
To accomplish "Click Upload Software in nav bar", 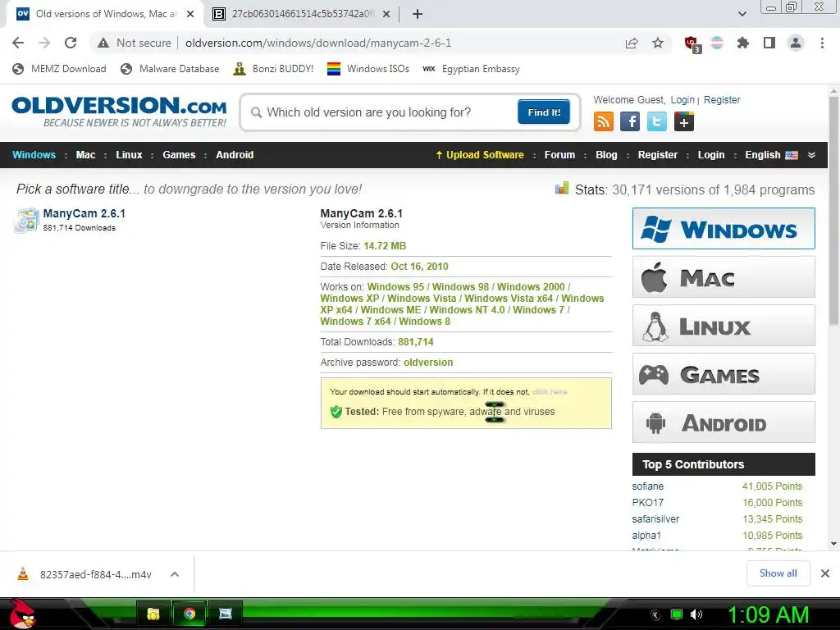I will pos(479,155).
